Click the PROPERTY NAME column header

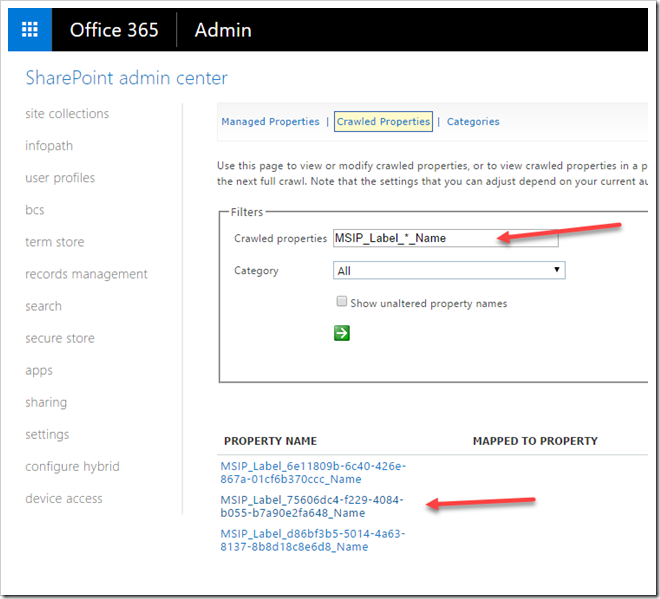270,441
